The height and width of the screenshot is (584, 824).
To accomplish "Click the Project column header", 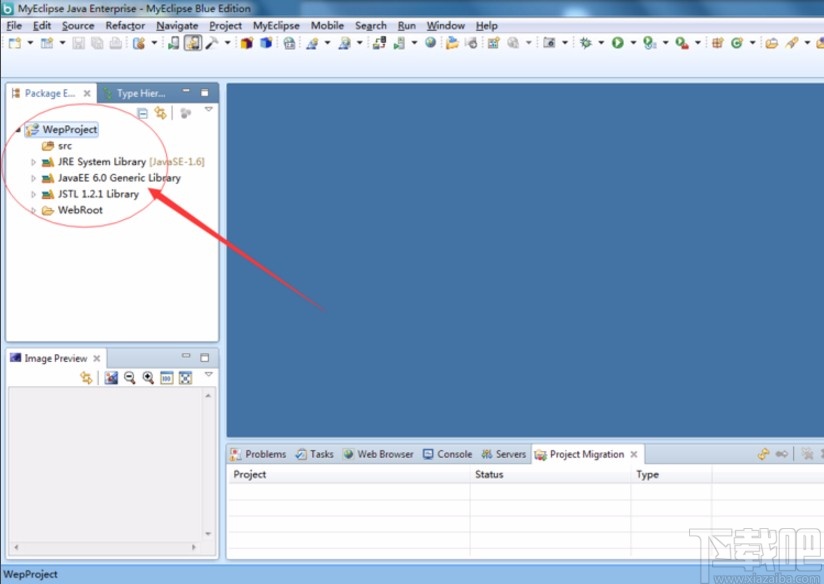I will (x=349, y=475).
